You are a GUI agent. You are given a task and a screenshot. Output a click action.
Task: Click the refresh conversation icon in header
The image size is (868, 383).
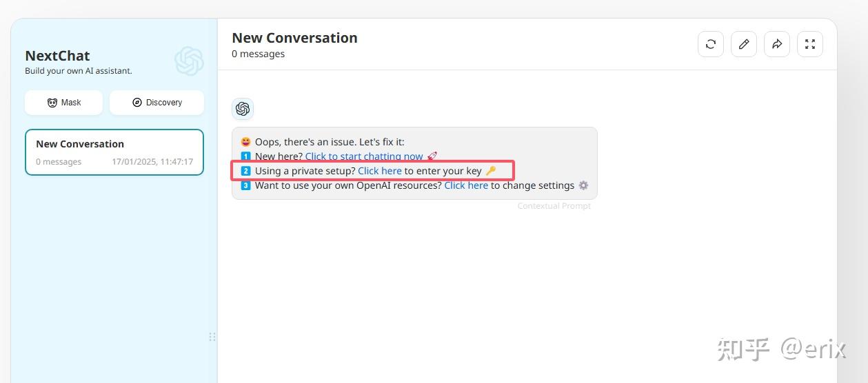pos(711,44)
